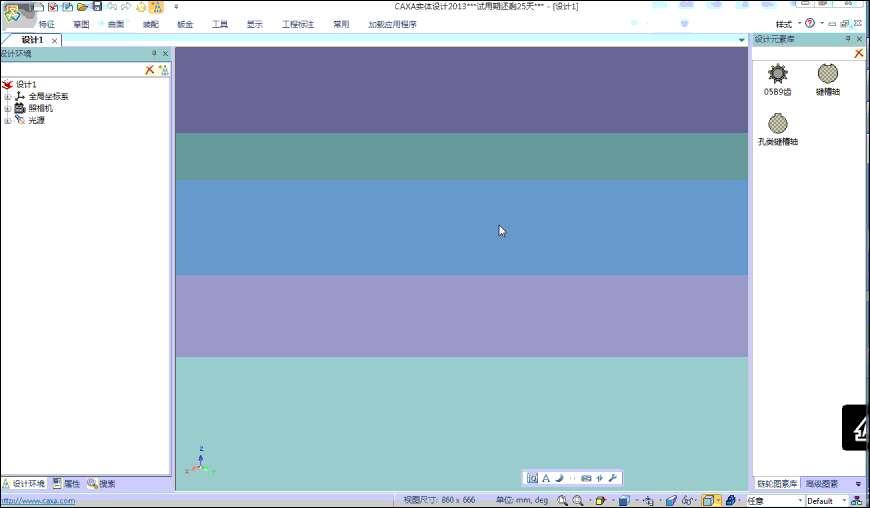The width and height of the screenshot is (870, 508).
Task: Open the www.caxa.com link
Action: point(38,501)
